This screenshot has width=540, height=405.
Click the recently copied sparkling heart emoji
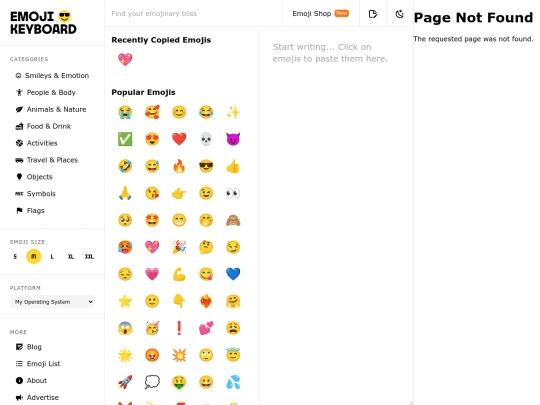point(125,59)
